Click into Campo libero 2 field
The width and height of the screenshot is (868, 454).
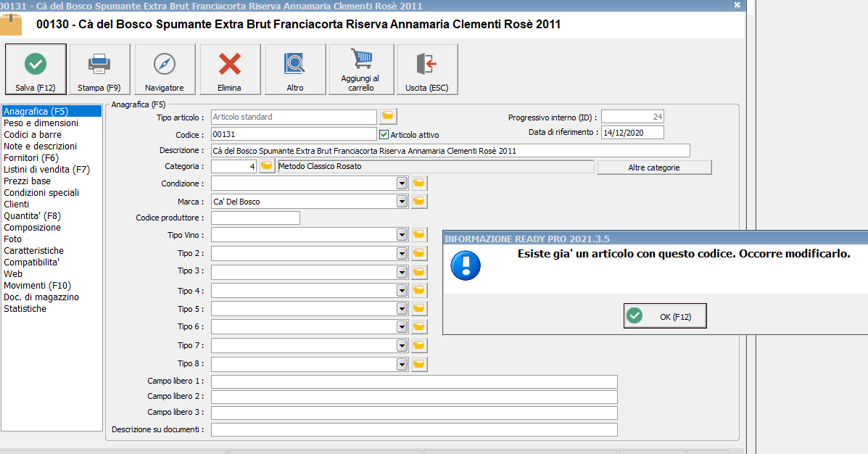pos(414,397)
